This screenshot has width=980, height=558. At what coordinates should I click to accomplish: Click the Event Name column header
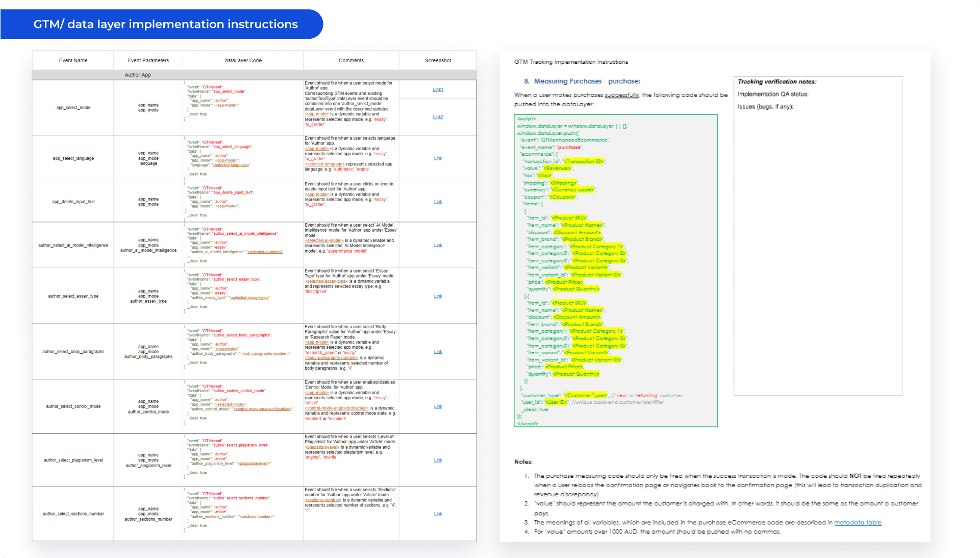[x=73, y=60]
